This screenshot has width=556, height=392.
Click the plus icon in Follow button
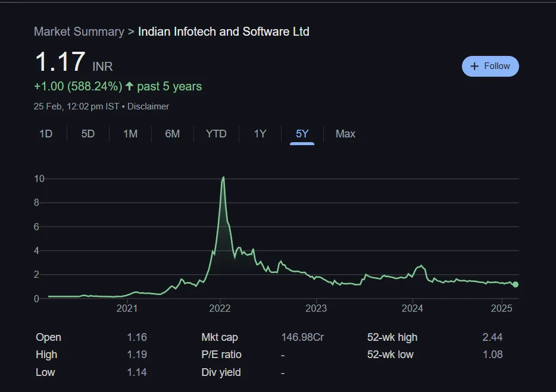point(474,66)
